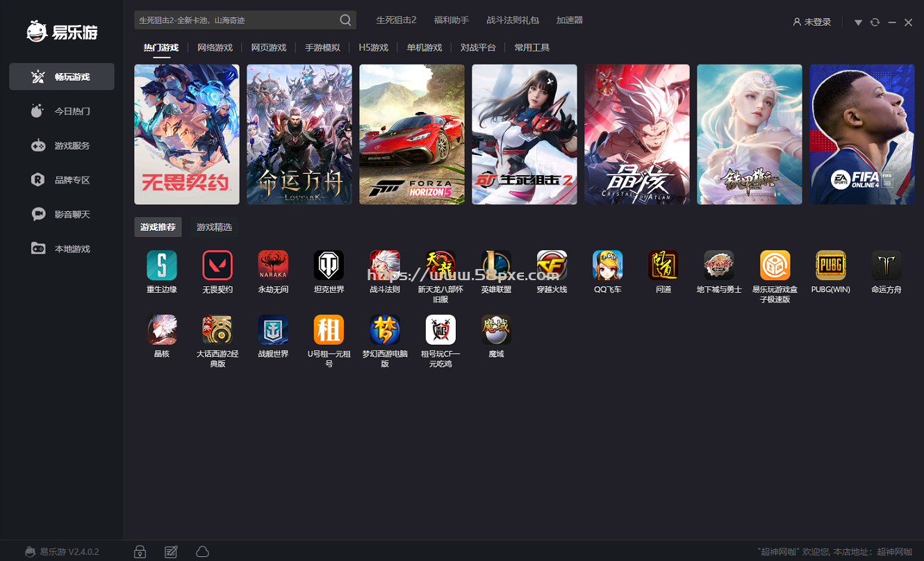Launch 战舰世界 icon
924x561 pixels.
coord(273,330)
